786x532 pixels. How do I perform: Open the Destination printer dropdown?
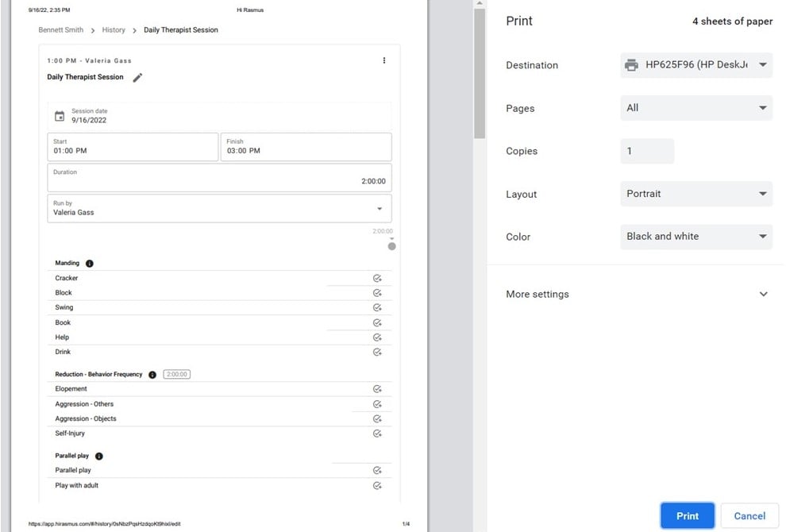695,65
